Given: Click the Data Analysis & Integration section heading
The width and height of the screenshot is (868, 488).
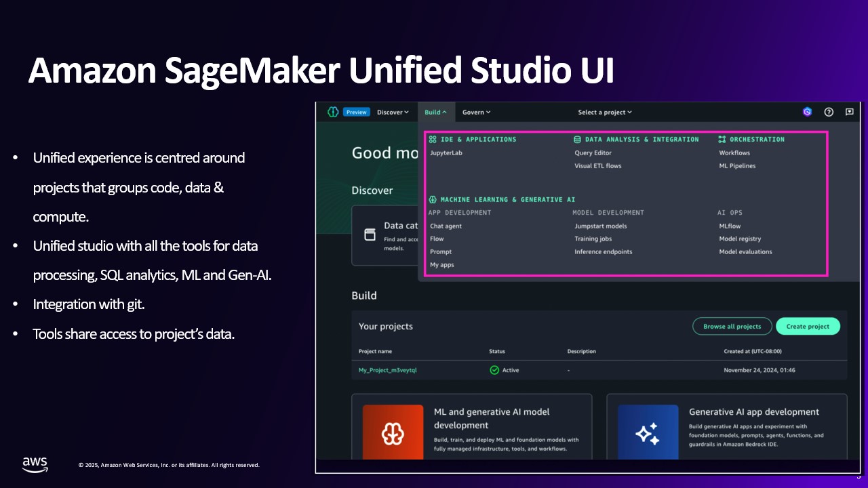Looking at the screenshot, I should tap(642, 140).
